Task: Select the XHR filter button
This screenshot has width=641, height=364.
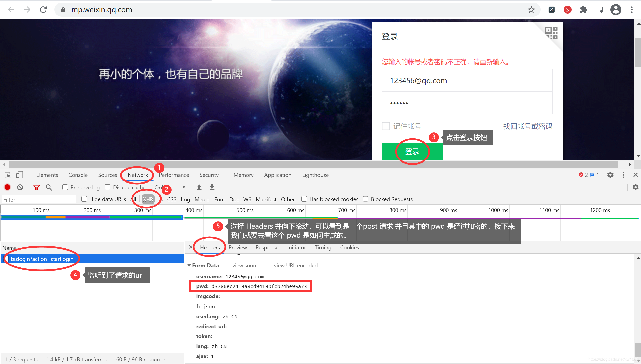Action: click(148, 199)
